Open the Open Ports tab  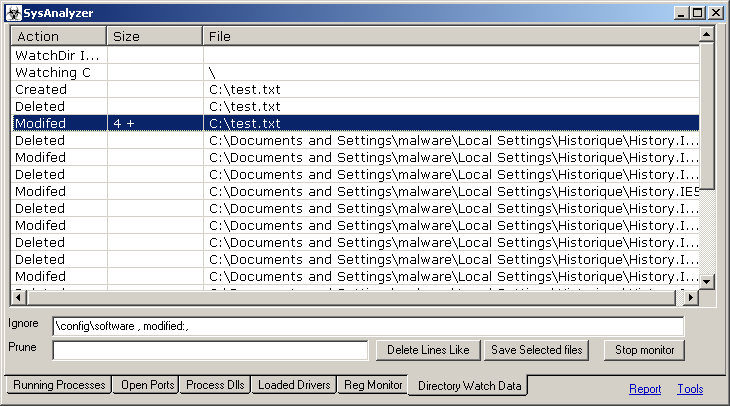pyautogui.click(x=147, y=385)
